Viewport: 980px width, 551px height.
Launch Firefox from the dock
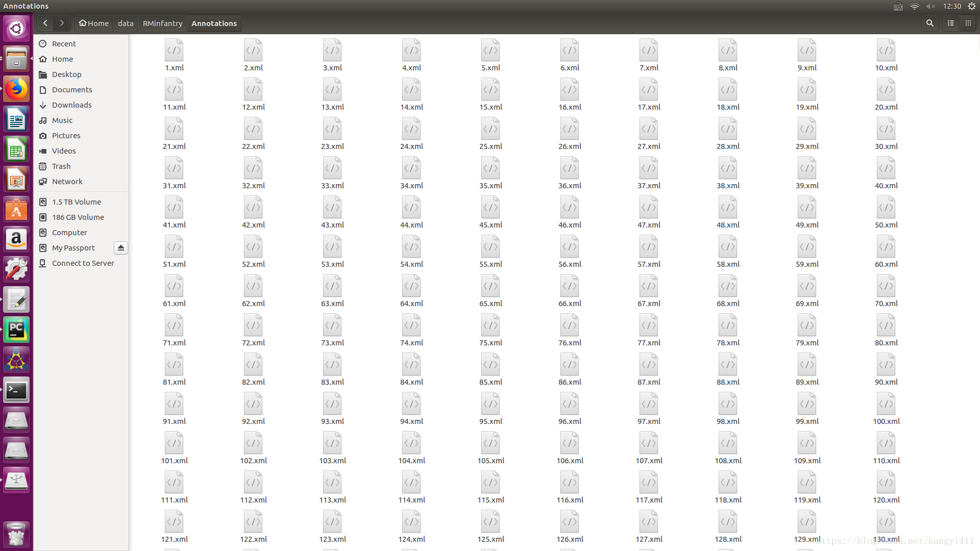[x=16, y=89]
